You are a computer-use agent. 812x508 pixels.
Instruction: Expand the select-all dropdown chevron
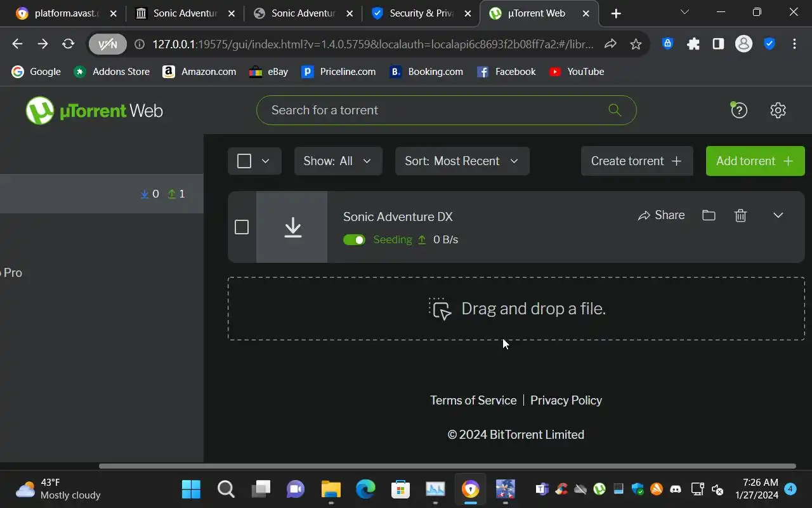pos(265,161)
